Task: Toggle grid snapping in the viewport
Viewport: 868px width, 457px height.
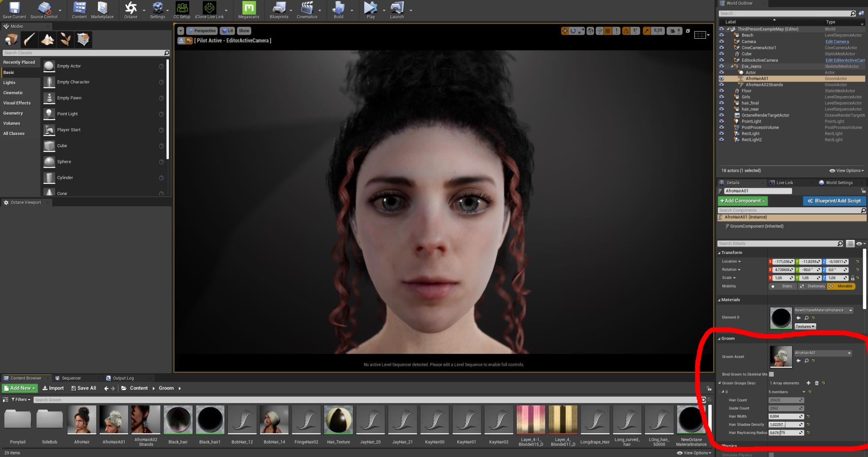Action: (608, 31)
